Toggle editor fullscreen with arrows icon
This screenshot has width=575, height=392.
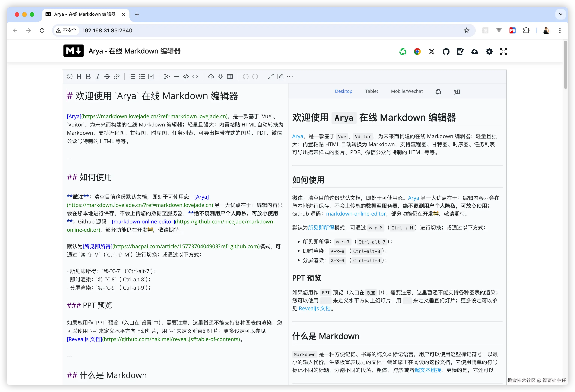tap(271, 77)
